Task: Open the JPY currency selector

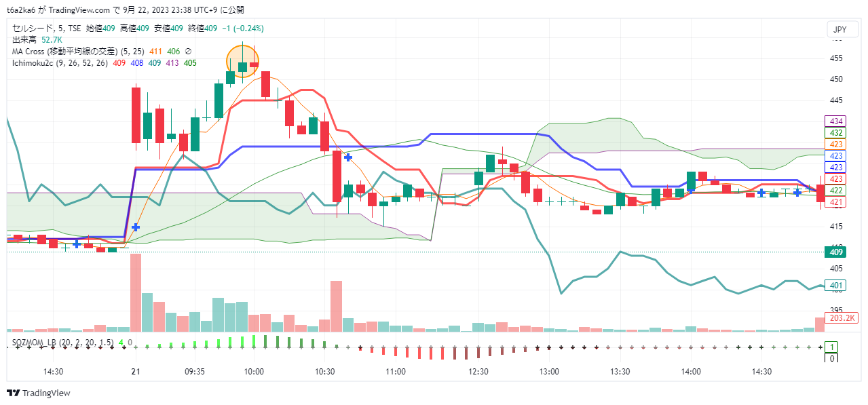Action: click(x=839, y=30)
